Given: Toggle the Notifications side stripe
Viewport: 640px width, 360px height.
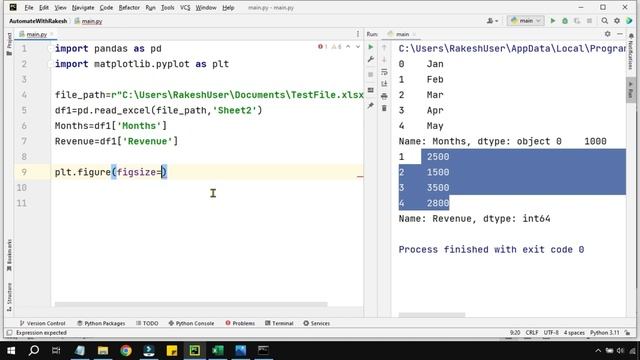Looking at the screenshot, I should [630, 52].
